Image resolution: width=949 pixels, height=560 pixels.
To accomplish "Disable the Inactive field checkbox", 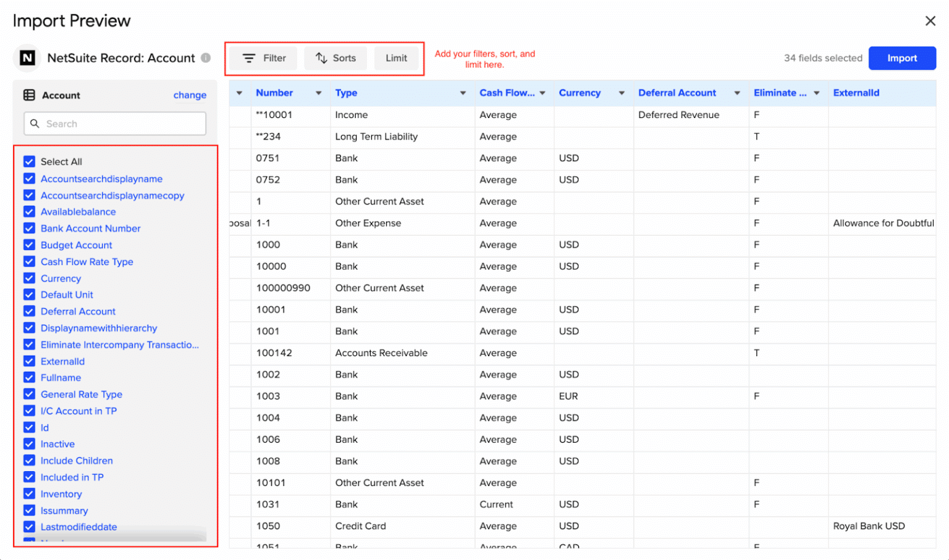I will [29, 443].
